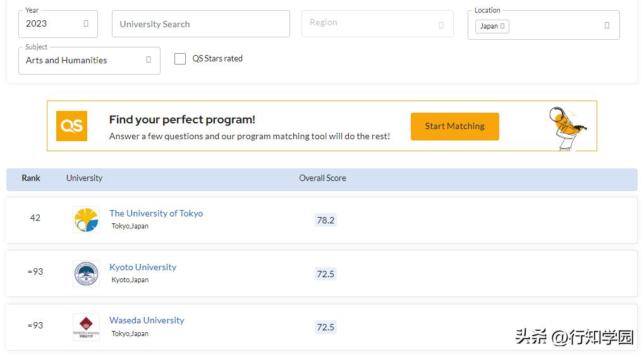Screen dimensions: 644x355
Task: Click the QS logo in banner
Action: click(x=71, y=126)
